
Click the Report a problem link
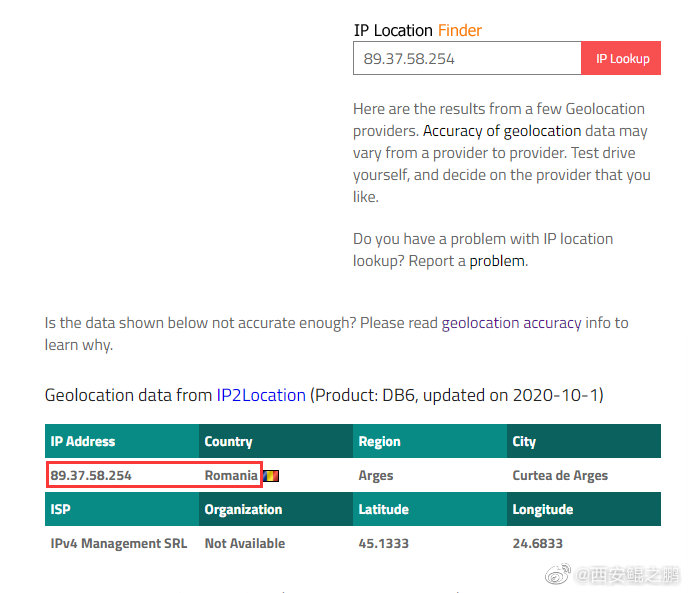497,261
